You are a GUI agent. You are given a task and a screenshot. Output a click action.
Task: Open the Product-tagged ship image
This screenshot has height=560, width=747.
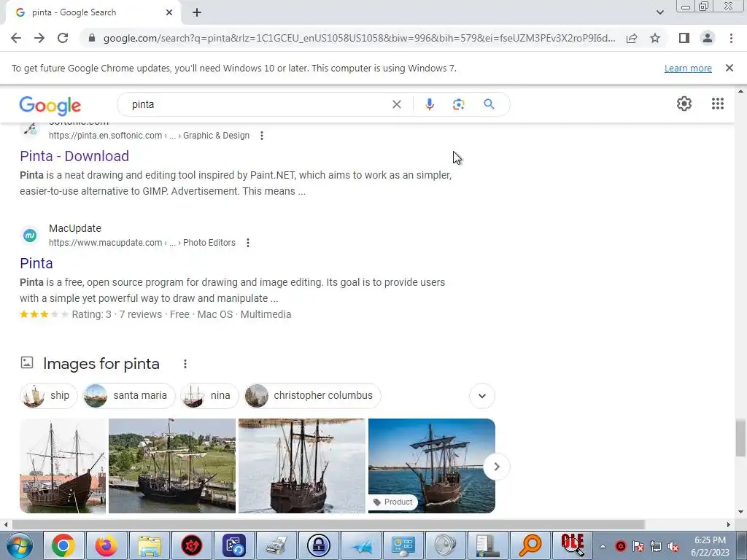(x=432, y=466)
